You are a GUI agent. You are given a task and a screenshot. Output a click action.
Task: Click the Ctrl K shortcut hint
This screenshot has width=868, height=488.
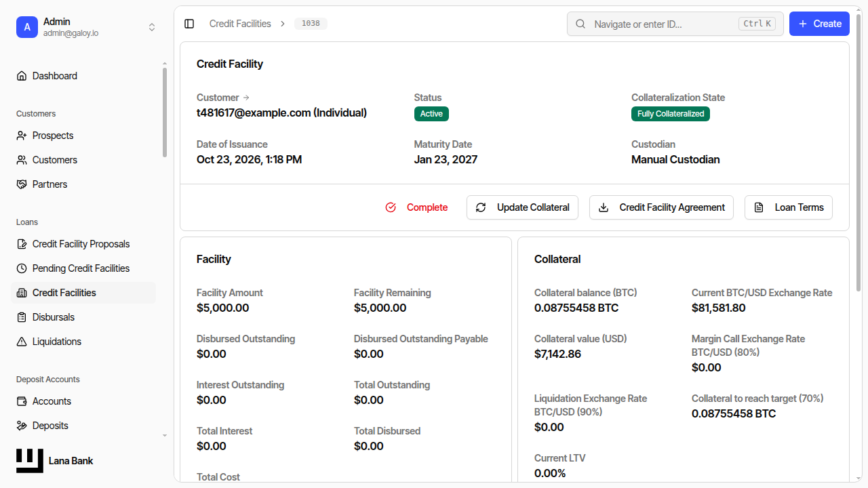(757, 24)
